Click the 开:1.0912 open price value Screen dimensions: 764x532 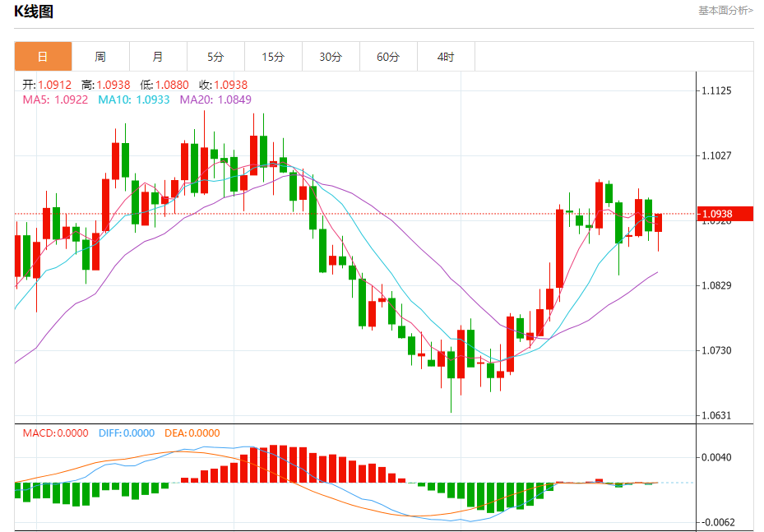coord(47,85)
